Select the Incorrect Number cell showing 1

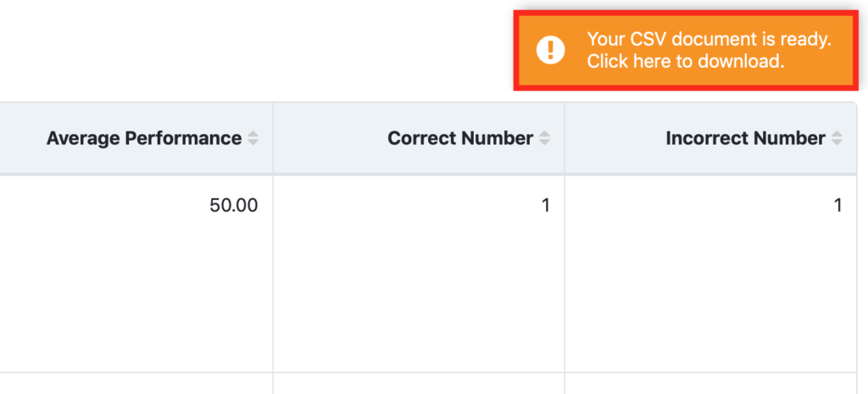(711, 274)
